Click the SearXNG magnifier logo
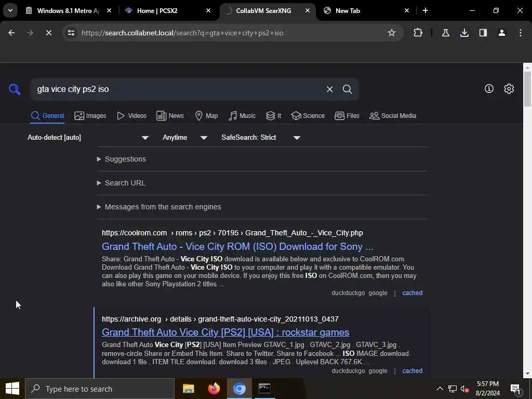This screenshot has width=532, height=399. 15,89
